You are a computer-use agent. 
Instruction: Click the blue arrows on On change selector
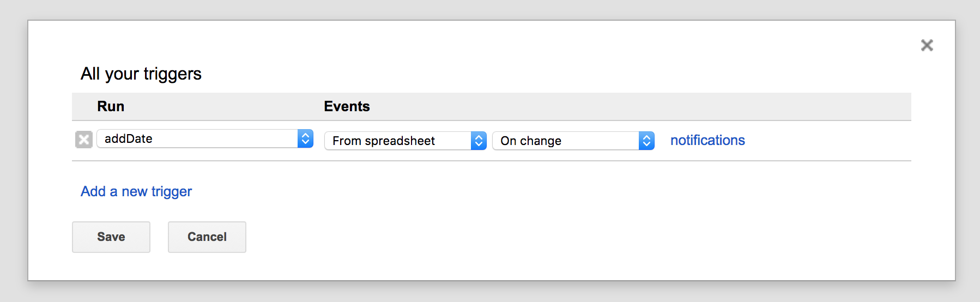(x=646, y=141)
